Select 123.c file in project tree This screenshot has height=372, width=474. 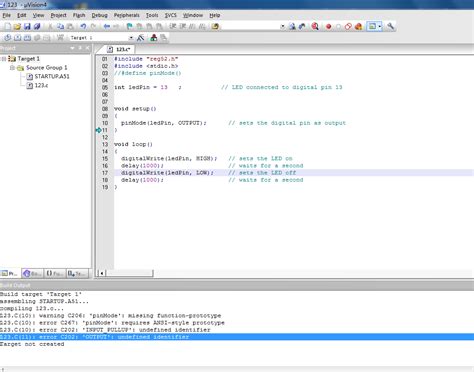pos(41,85)
